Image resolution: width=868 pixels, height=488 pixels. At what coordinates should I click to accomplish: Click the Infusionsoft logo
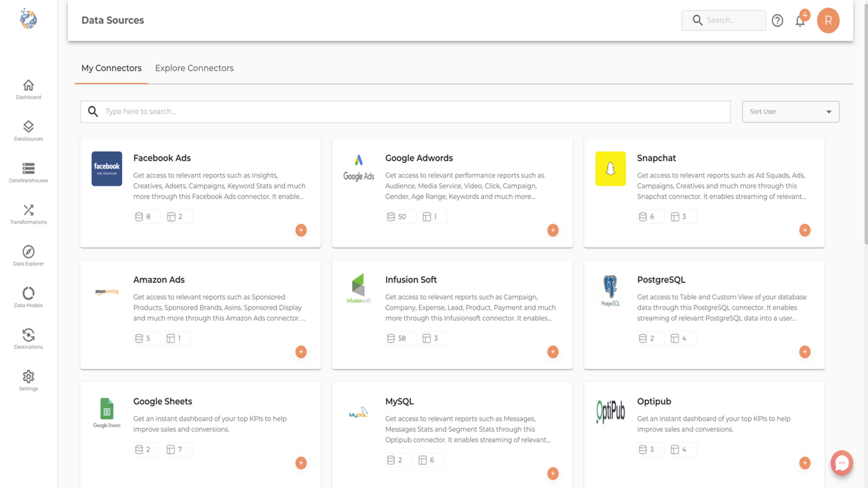359,289
